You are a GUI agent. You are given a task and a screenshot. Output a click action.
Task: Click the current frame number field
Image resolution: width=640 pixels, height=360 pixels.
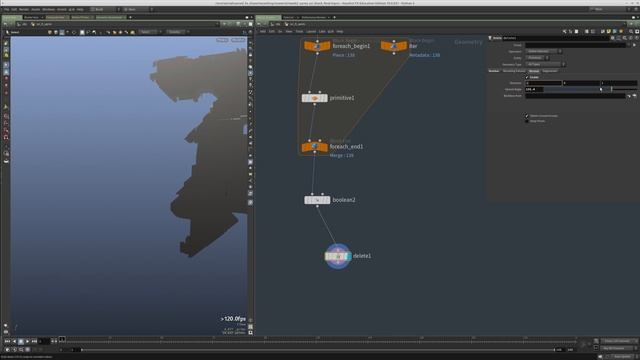click(44, 341)
